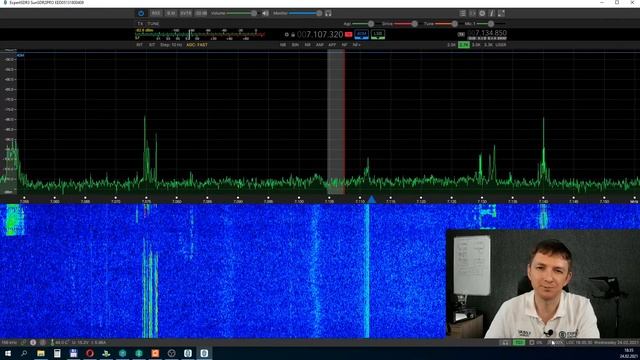Select the 2.7K filter bandwidth
The image size is (640, 360).
(464, 45)
